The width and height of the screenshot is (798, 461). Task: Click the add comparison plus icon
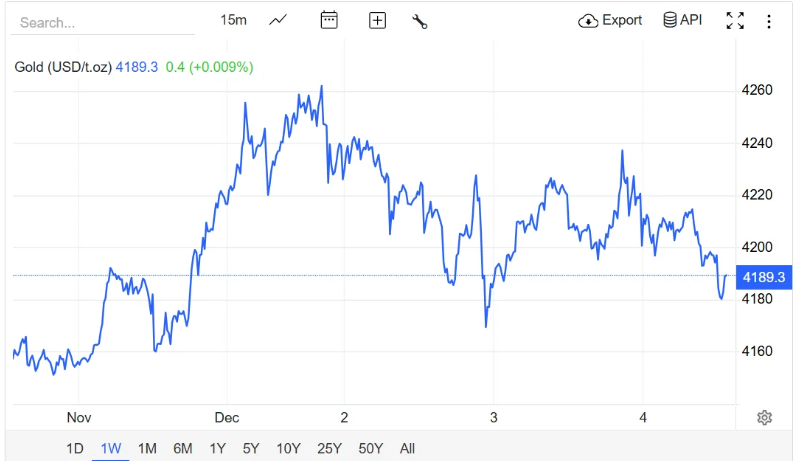coord(377,20)
